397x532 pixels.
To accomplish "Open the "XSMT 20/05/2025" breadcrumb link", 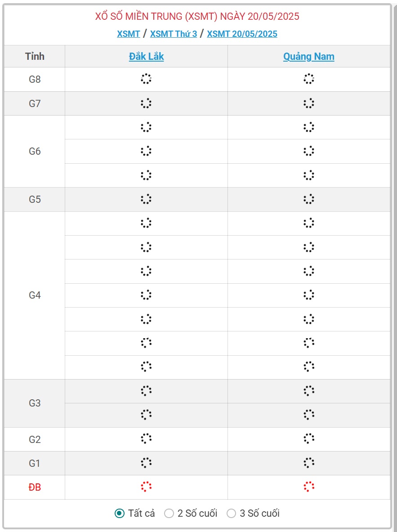I will pyautogui.click(x=242, y=34).
